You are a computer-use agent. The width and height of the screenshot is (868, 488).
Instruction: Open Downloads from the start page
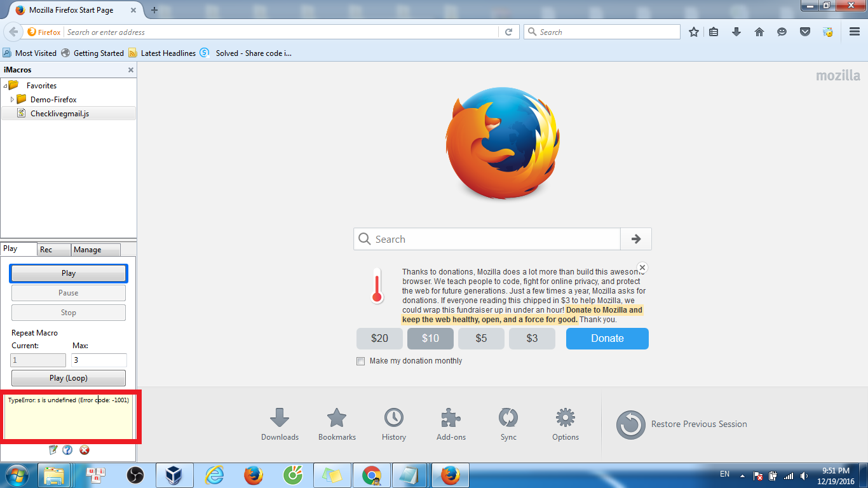280,424
